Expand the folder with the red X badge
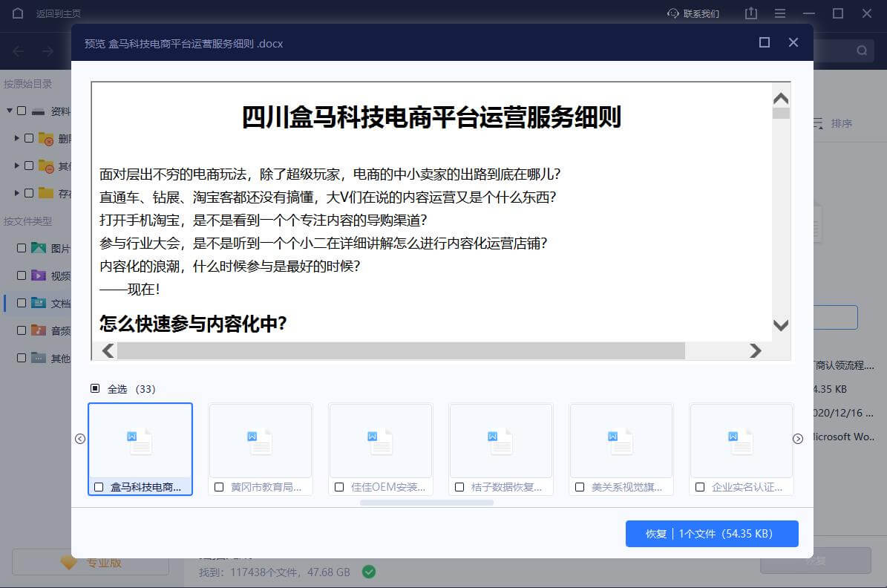This screenshot has height=588, width=887. pos(16,138)
